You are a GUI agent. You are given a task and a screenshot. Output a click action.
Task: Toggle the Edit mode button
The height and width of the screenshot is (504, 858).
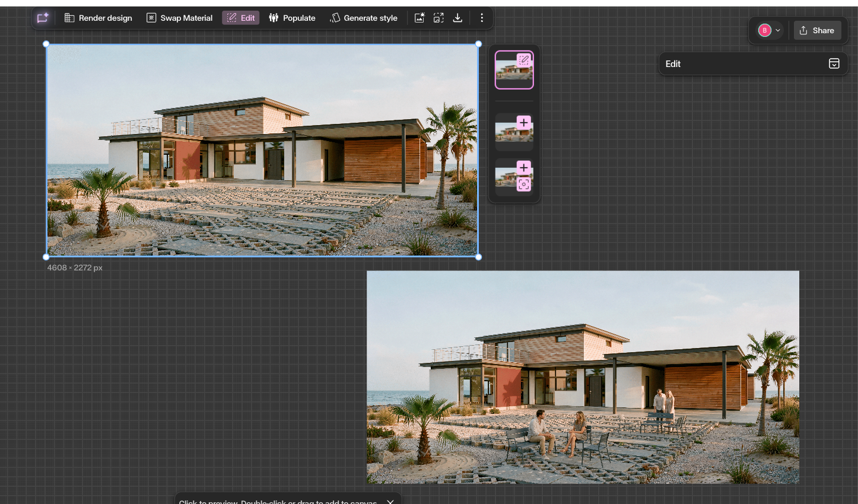point(241,18)
